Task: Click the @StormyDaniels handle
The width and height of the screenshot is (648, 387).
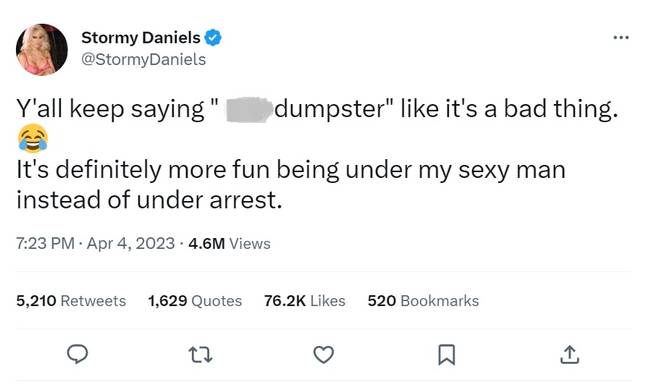Action: click(143, 60)
